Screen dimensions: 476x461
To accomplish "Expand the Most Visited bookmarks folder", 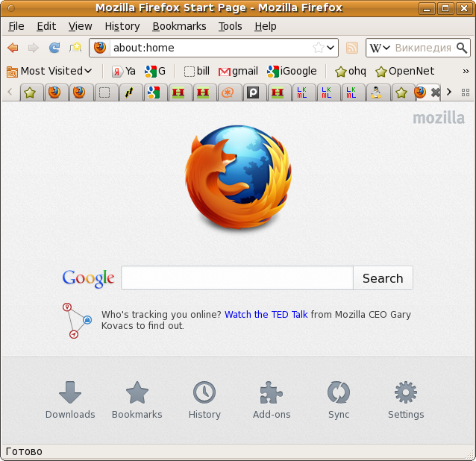I will tap(49, 72).
